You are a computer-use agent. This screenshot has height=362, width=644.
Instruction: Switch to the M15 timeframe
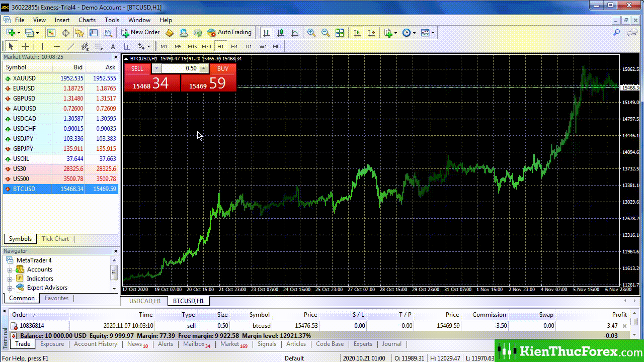pyautogui.click(x=192, y=46)
